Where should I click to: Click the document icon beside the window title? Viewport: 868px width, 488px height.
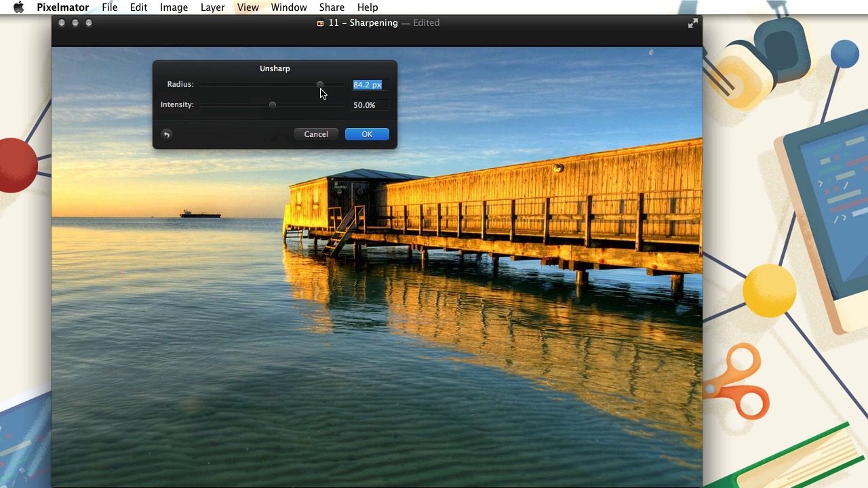pos(320,23)
